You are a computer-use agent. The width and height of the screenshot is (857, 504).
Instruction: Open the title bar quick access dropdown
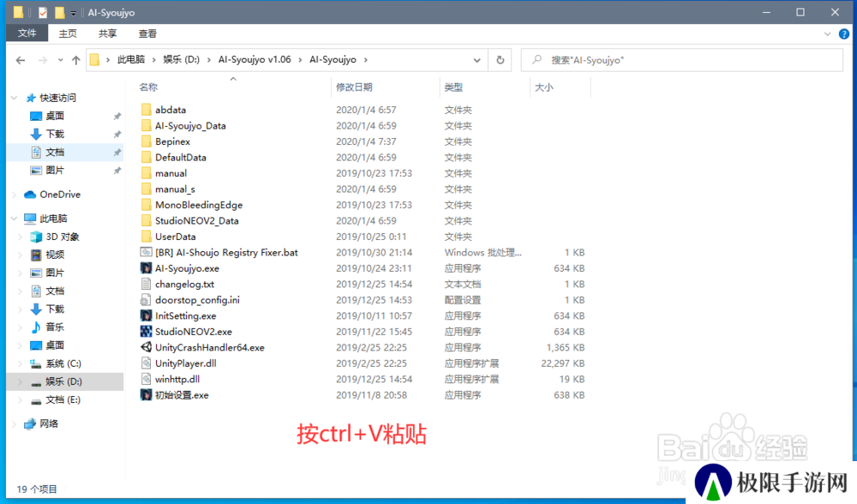click(73, 13)
